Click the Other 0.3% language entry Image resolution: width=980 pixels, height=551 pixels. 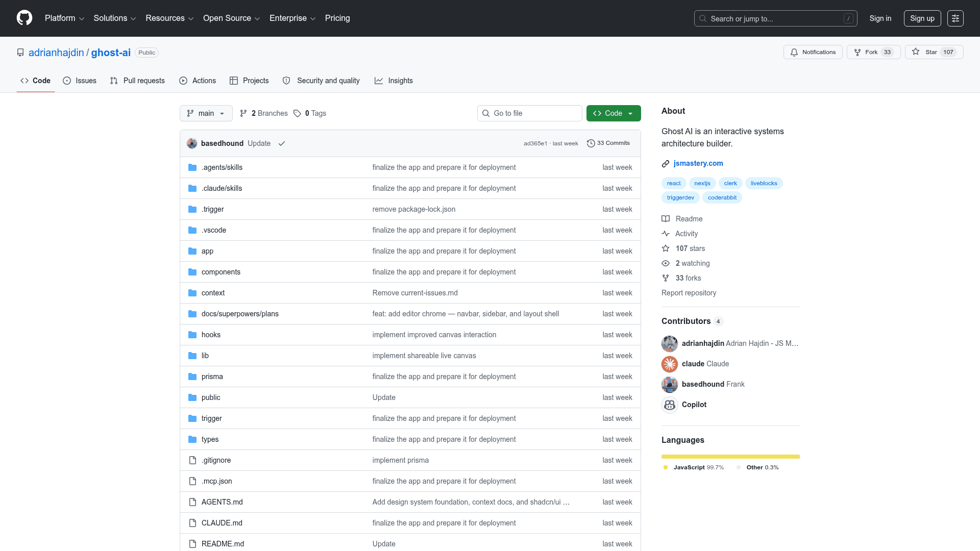pyautogui.click(x=758, y=467)
